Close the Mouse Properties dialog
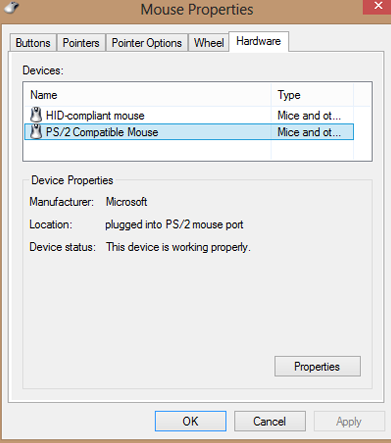The width and height of the screenshot is (391, 443). 378,6
